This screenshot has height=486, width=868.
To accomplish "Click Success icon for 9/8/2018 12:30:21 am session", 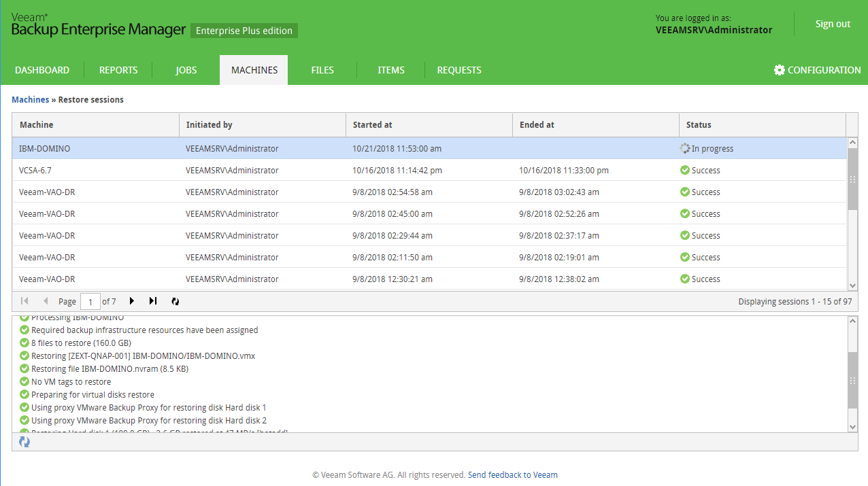I will point(685,279).
